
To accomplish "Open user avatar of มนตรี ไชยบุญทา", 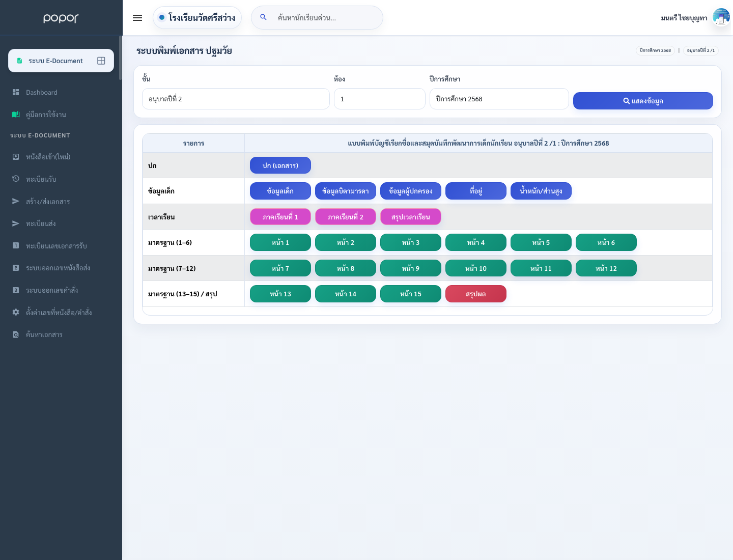I will click(x=721, y=17).
